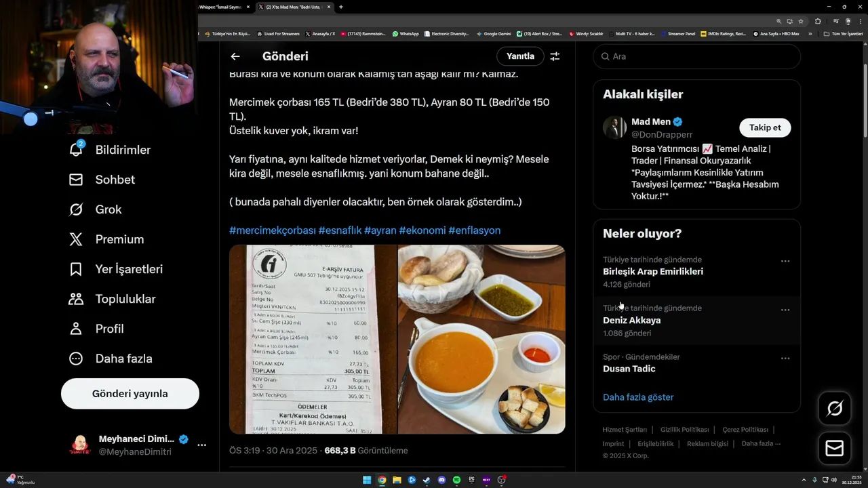Open Grok icon in left sidebar
This screenshot has width=868, height=488.
(76, 209)
